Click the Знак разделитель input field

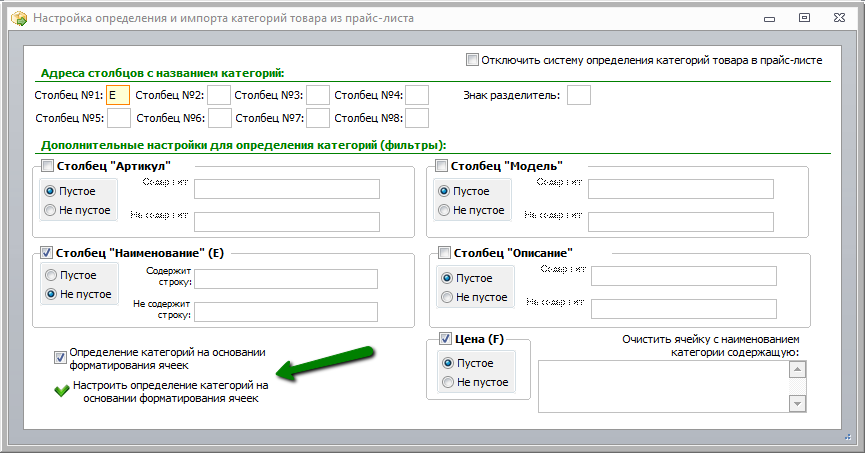(x=579, y=95)
